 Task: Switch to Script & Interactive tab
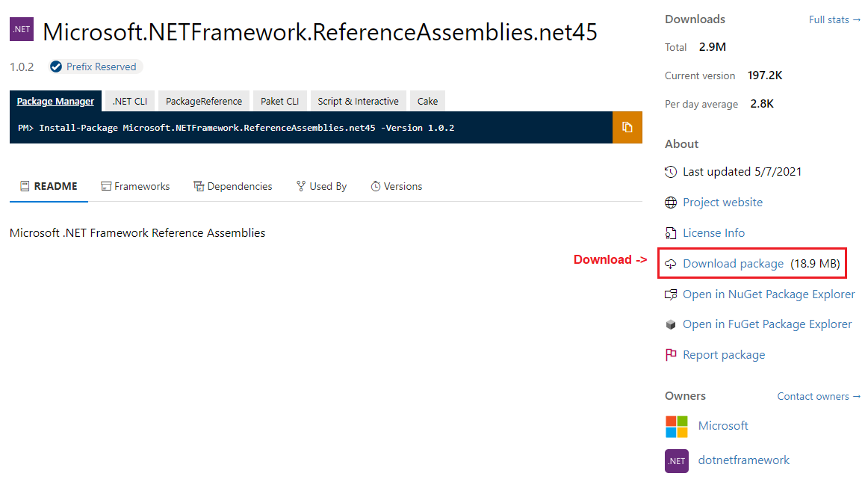click(x=358, y=101)
